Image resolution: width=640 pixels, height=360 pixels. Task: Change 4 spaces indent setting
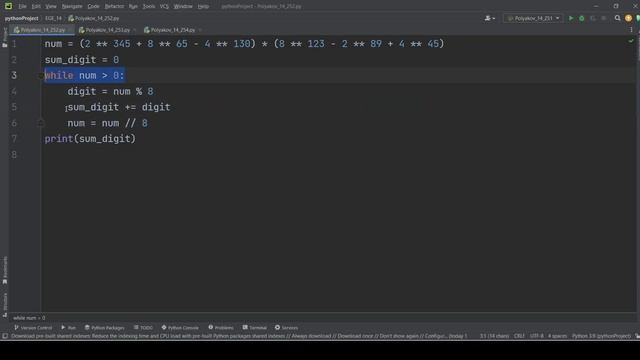coord(557,336)
